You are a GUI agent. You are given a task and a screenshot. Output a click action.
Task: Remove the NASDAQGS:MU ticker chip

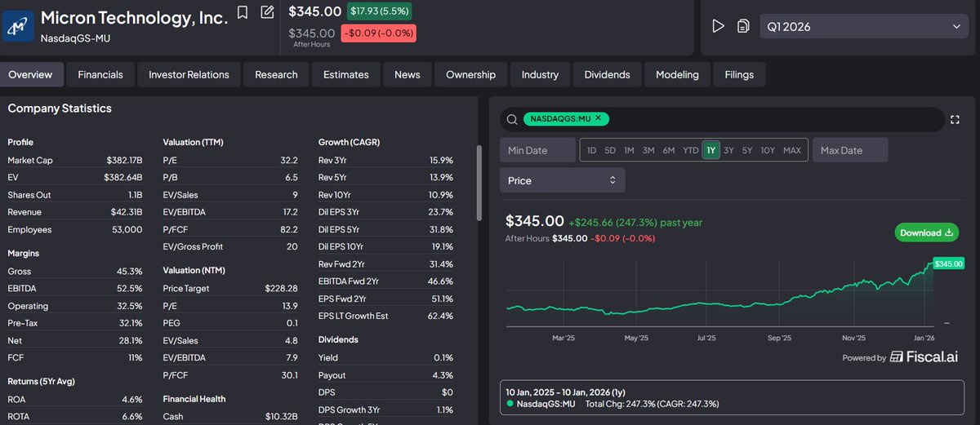598,118
